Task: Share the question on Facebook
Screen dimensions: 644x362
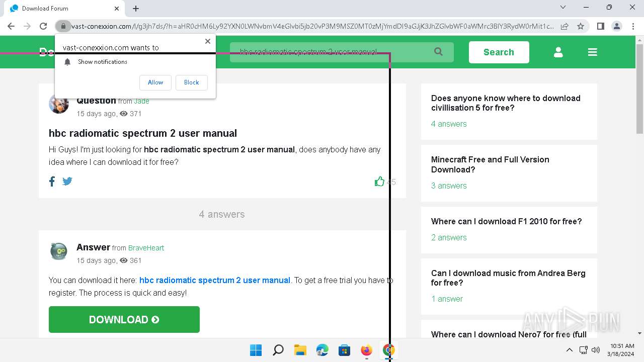Action: pyautogui.click(x=52, y=182)
